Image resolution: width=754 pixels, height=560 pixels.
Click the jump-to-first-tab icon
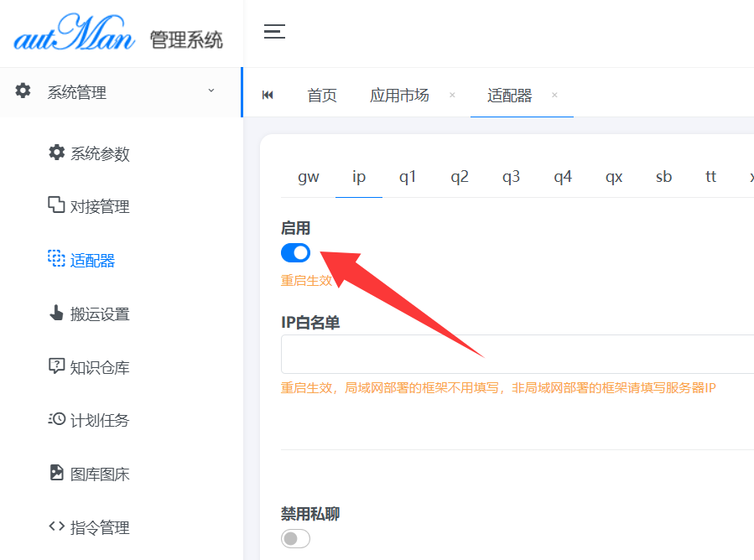(x=268, y=96)
